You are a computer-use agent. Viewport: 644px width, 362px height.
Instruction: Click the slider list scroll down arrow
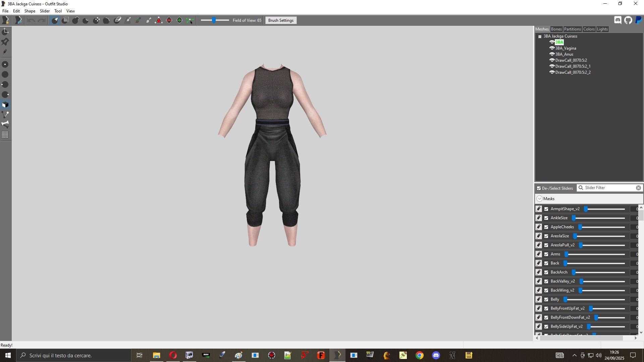[x=641, y=333]
